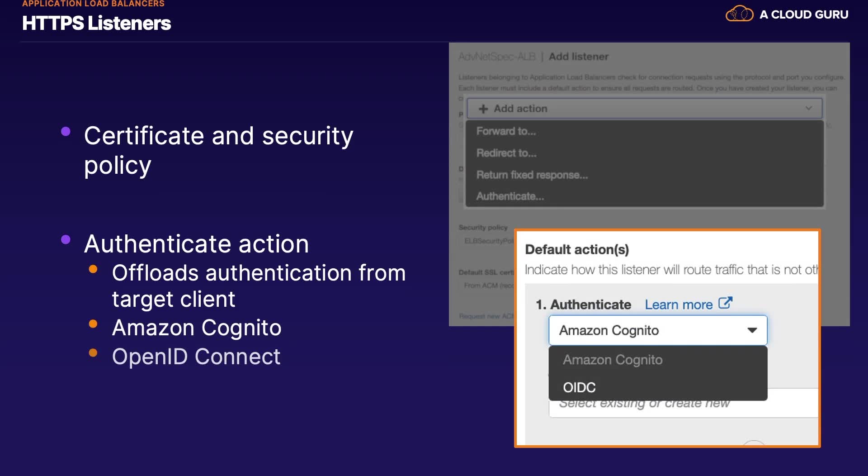Expand the Add action dropdown chevron
Screen dimensions: 868x476
808,108
